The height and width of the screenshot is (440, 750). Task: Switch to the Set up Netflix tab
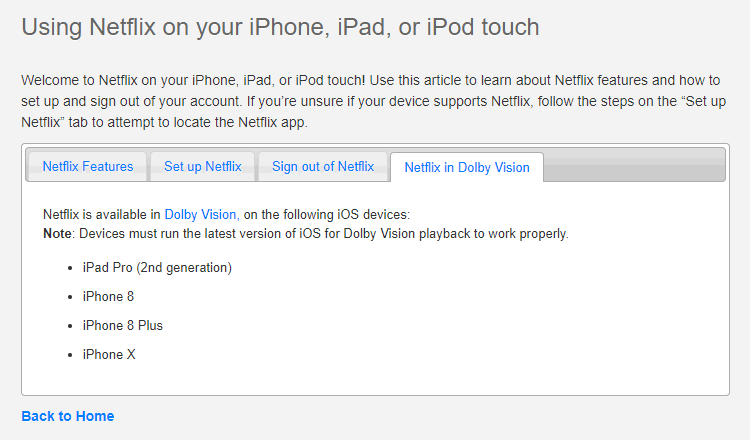(203, 167)
